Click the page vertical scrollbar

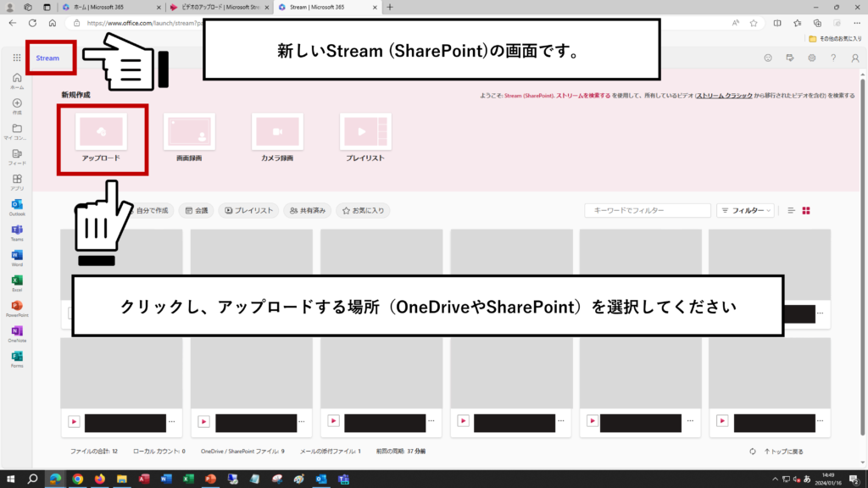click(x=862, y=258)
